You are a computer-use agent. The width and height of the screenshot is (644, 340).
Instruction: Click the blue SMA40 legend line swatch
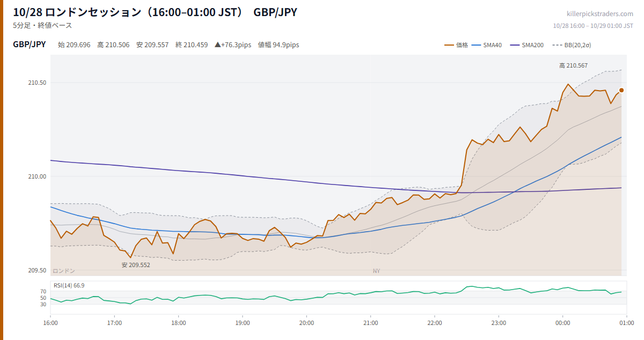476,45
